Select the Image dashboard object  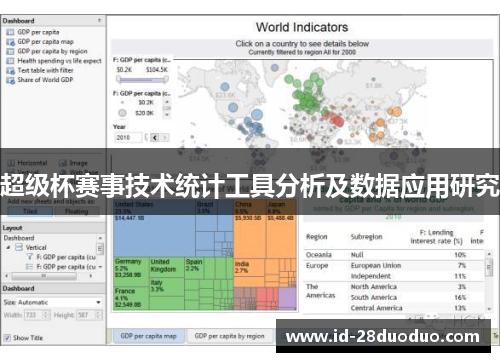[73, 163]
